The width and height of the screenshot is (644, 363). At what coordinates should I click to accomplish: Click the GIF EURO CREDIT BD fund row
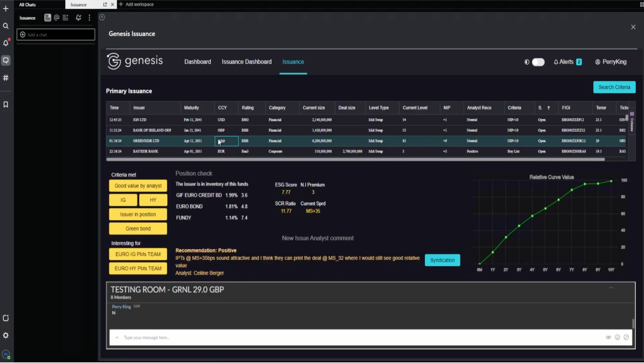pyautogui.click(x=212, y=195)
